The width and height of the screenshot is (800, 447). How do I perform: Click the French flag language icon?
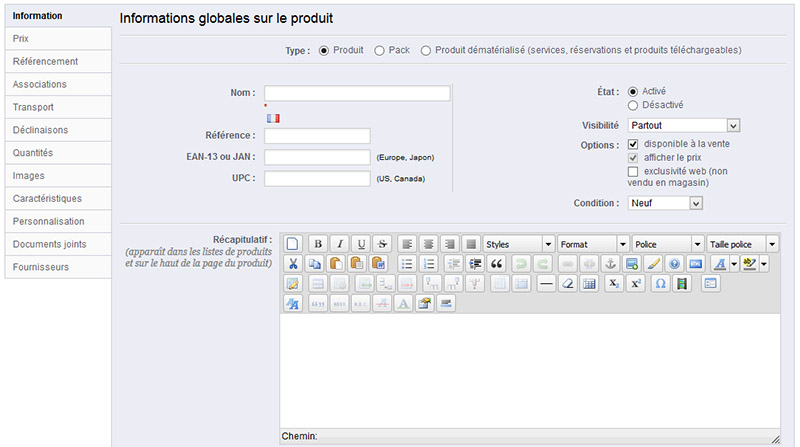[x=273, y=118]
